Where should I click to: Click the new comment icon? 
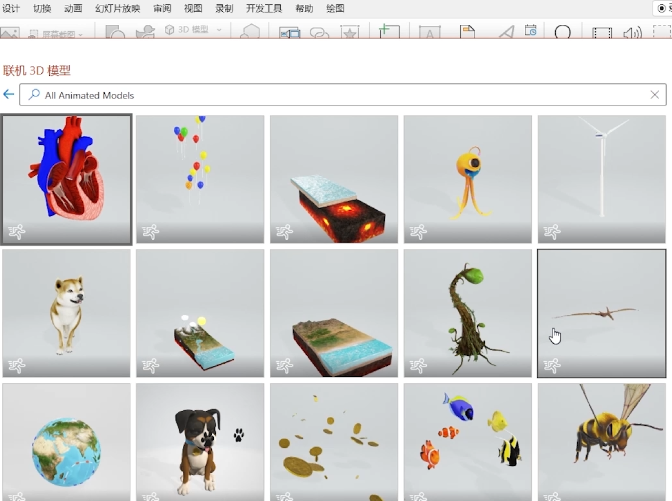click(389, 31)
